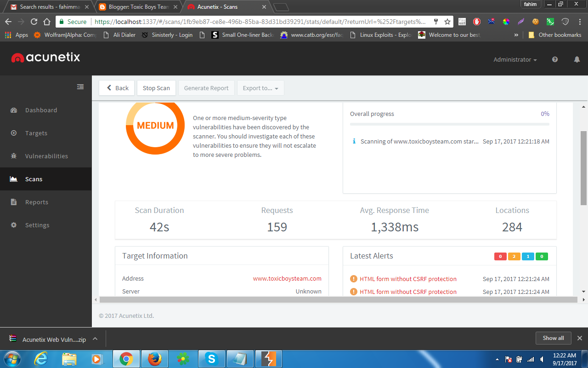588x368 pixels.
Task: Open the Chrome taskbar icon
Action: 126,359
